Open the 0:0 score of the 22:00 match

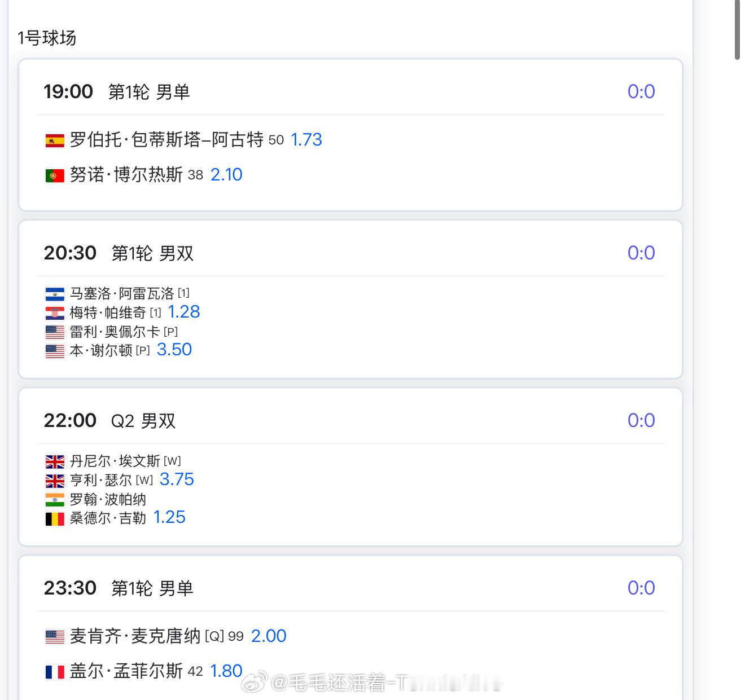[641, 420]
